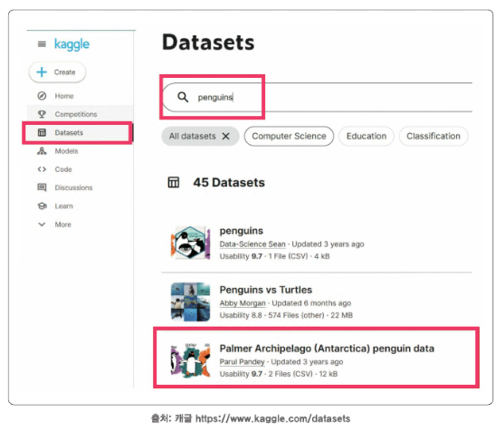Click the Discussions icon in sidebar

[x=42, y=187]
